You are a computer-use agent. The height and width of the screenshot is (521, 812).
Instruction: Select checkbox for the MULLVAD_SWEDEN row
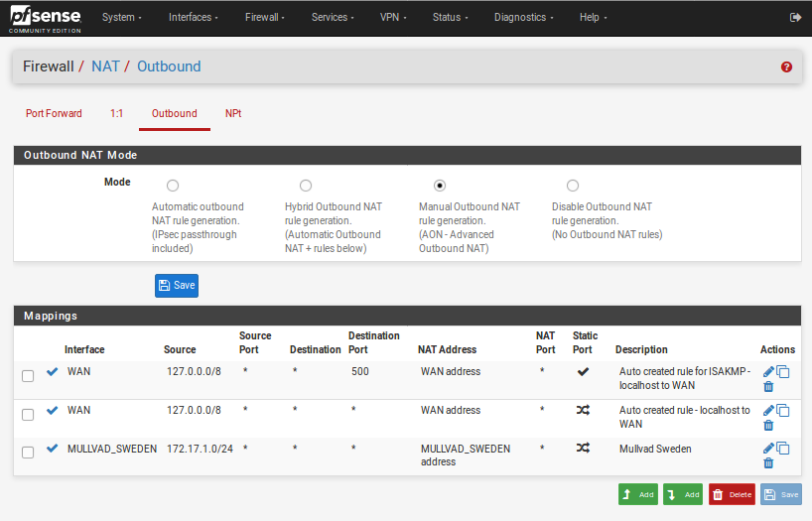[28, 453]
